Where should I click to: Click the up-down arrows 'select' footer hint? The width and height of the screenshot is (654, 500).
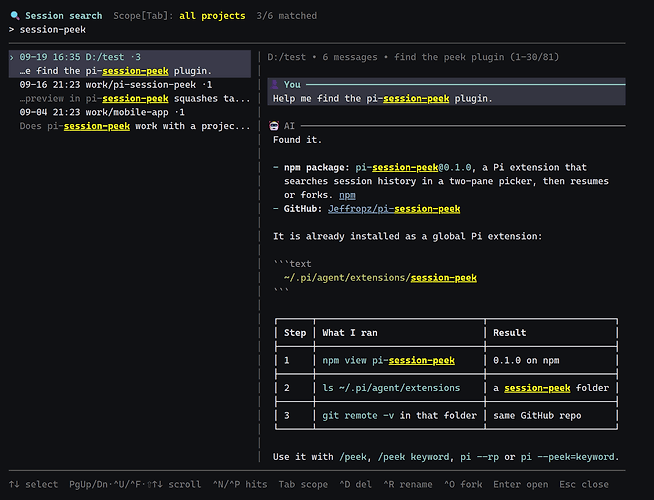click(x=33, y=485)
